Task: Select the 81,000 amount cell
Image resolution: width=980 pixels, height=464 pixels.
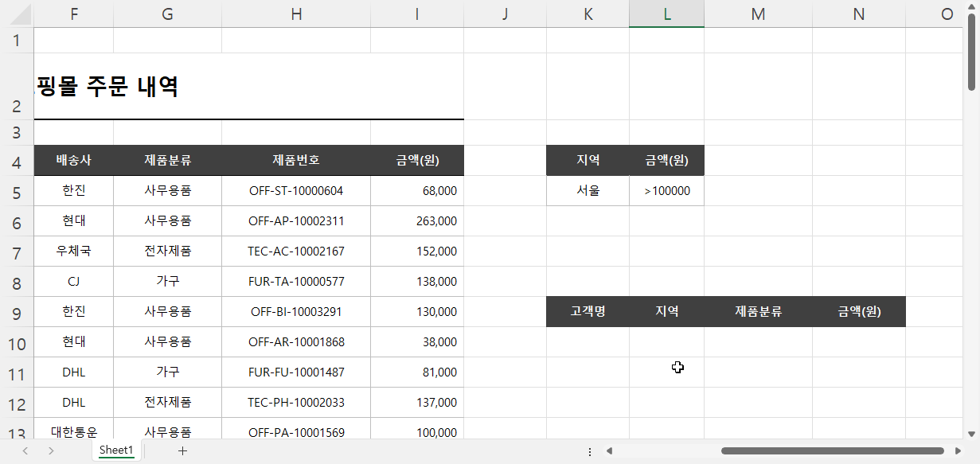Action: pyautogui.click(x=417, y=372)
